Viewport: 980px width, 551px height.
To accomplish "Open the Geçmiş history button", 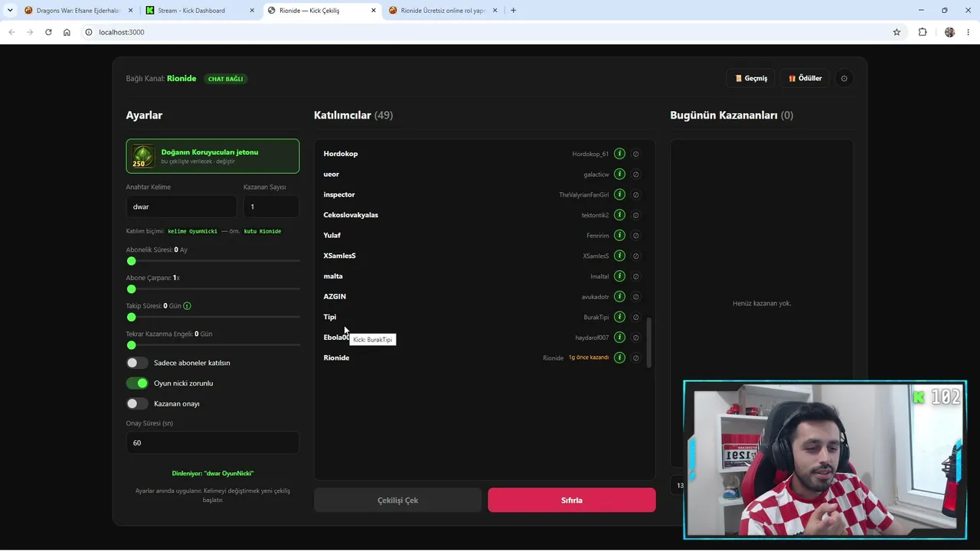I will pyautogui.click(x=751, y=78).
